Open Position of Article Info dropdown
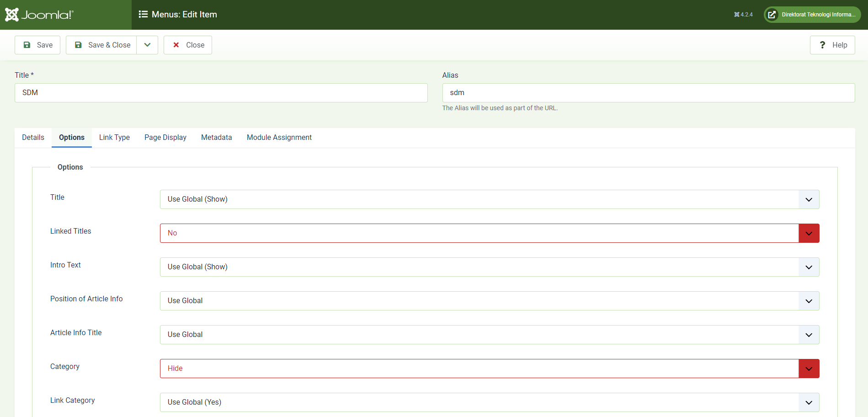 (490, 301)
